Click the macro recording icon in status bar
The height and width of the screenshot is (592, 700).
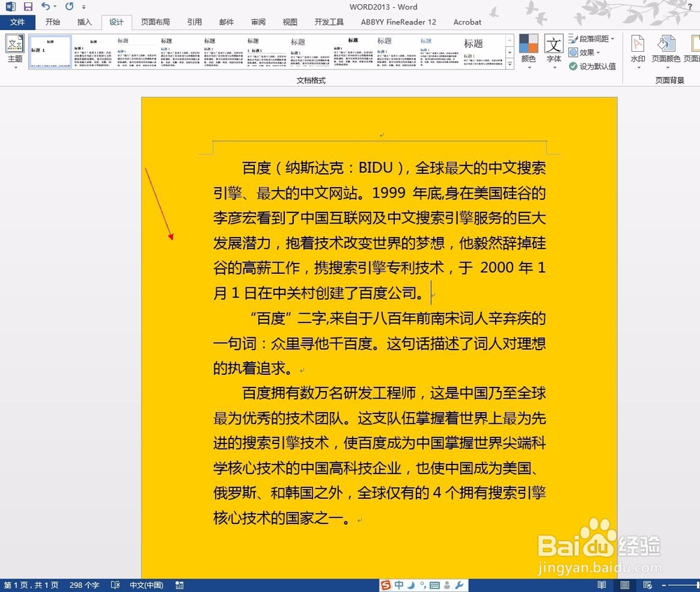point(179,585)
